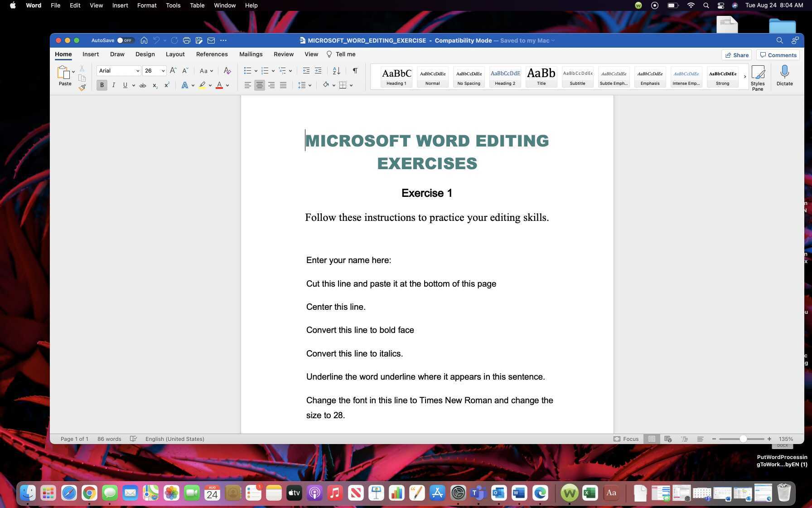Click the Increase Indent icon
Screen dimensions: 812x508
(x=318, y=71)
